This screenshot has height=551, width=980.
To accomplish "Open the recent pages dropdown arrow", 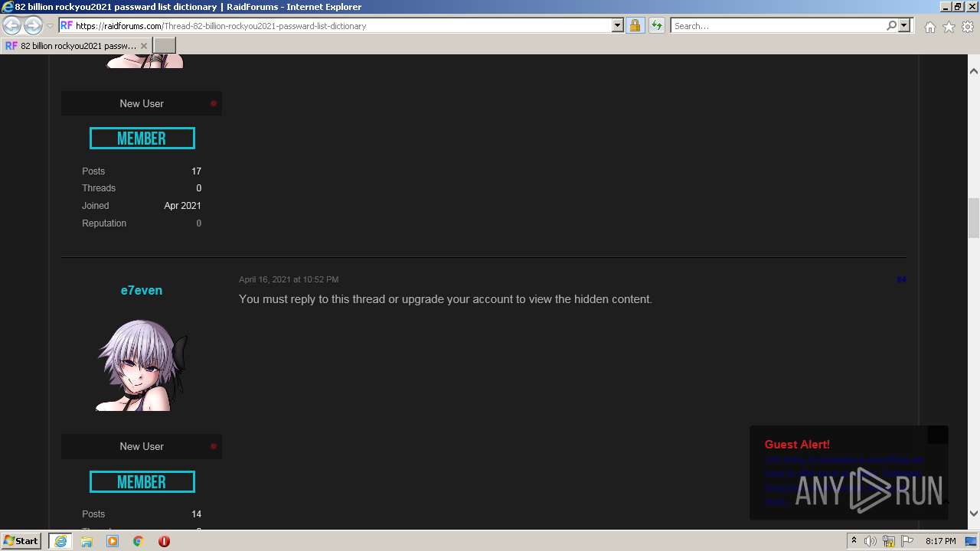I will click(50, 26).
